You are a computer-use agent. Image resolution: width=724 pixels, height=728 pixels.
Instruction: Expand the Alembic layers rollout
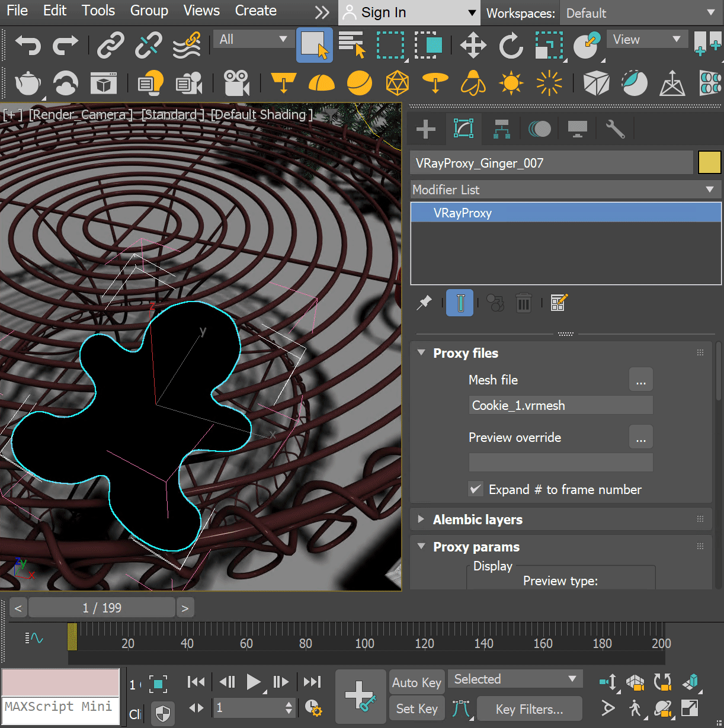[x=478, y=519]
